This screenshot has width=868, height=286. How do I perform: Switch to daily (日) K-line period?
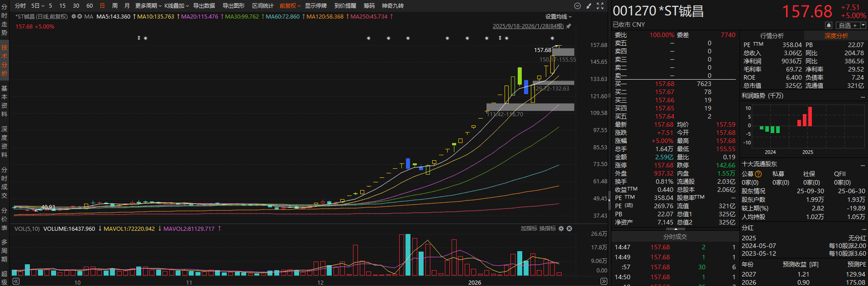(x=102, y=6)
